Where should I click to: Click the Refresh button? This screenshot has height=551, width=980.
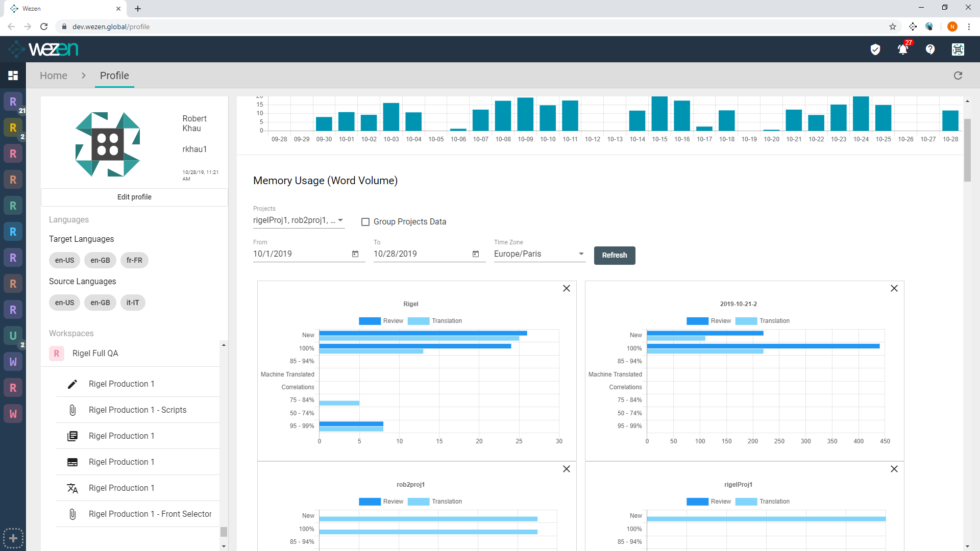point(614,255)
